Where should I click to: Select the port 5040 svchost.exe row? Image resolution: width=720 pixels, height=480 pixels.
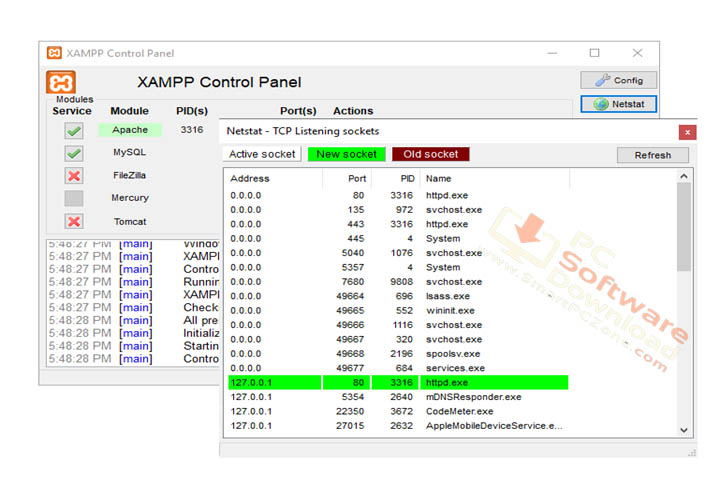point(398,253)
